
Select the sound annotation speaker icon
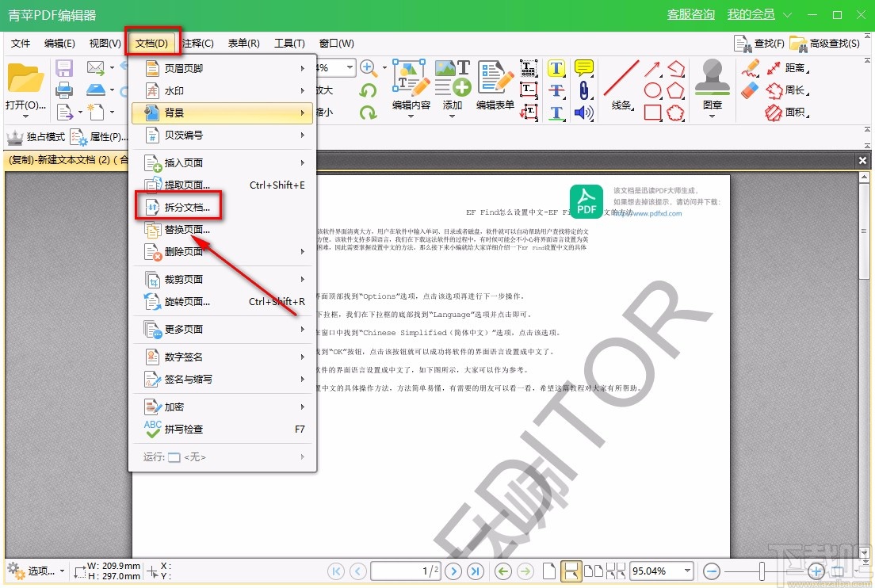[x=583, y=113]
